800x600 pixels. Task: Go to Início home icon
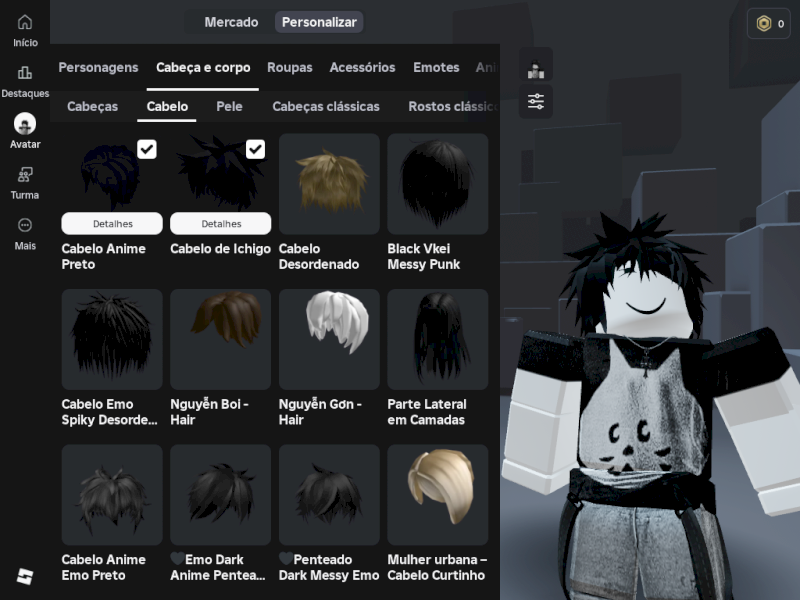click(x=24, y=22)
